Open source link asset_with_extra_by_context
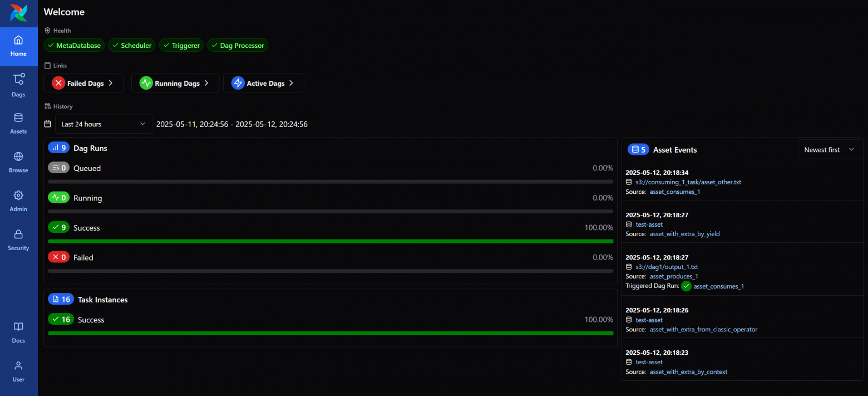 tap(688, 371)
